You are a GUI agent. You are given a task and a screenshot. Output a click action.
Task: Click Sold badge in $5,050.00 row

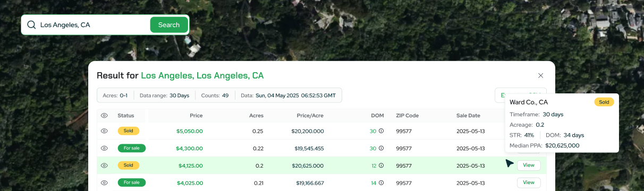129,131
